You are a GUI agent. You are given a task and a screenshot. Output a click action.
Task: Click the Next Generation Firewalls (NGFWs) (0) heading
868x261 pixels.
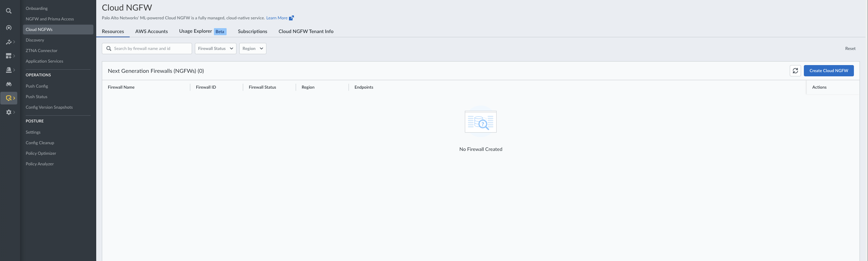156,71
